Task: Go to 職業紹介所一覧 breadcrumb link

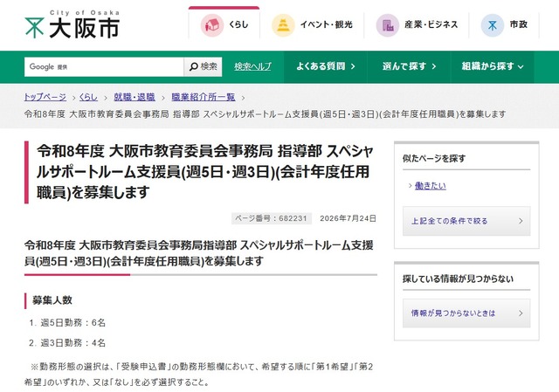Action: point(204,97)
